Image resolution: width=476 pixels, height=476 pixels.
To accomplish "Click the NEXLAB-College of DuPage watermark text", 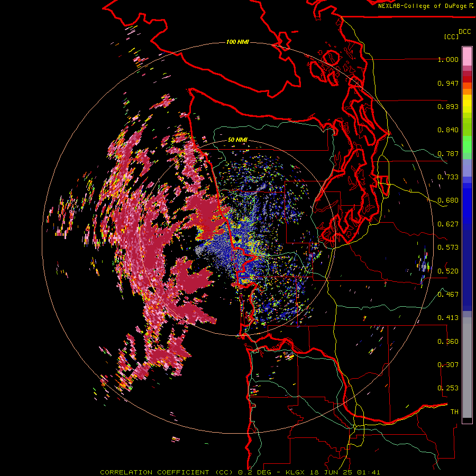I will (x=422, y=6).
